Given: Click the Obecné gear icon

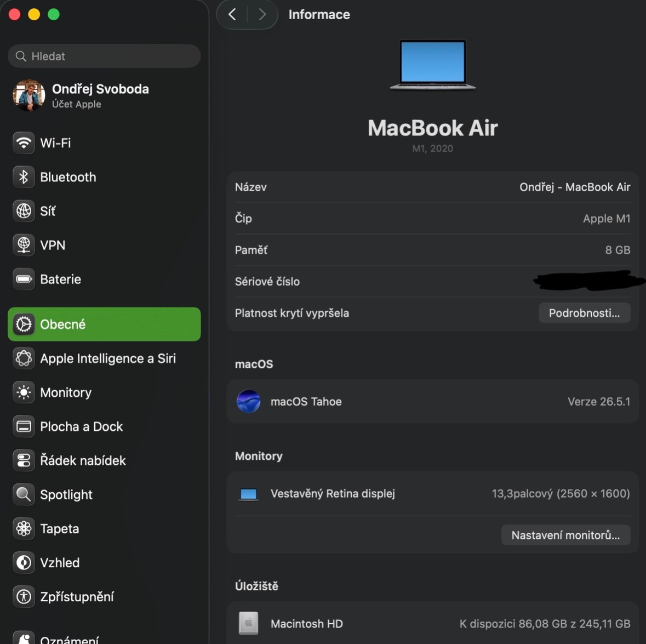Looking at the screenshot, I should click(24, 324).
